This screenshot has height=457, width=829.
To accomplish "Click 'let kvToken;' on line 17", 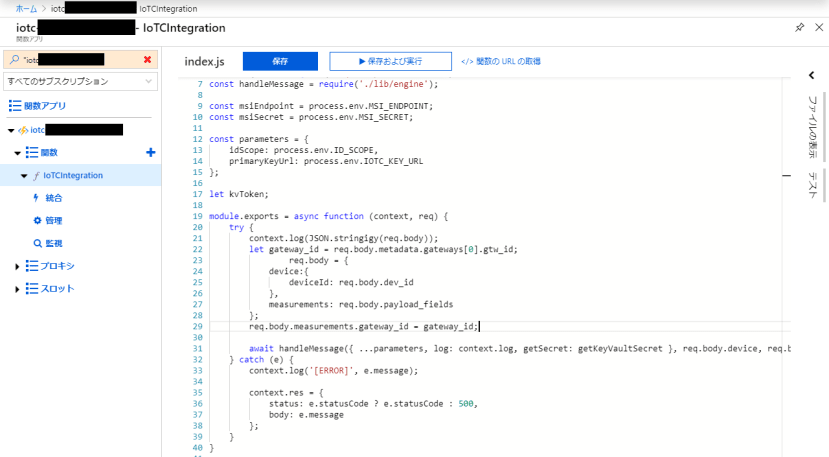I will [x=238, y=194].
